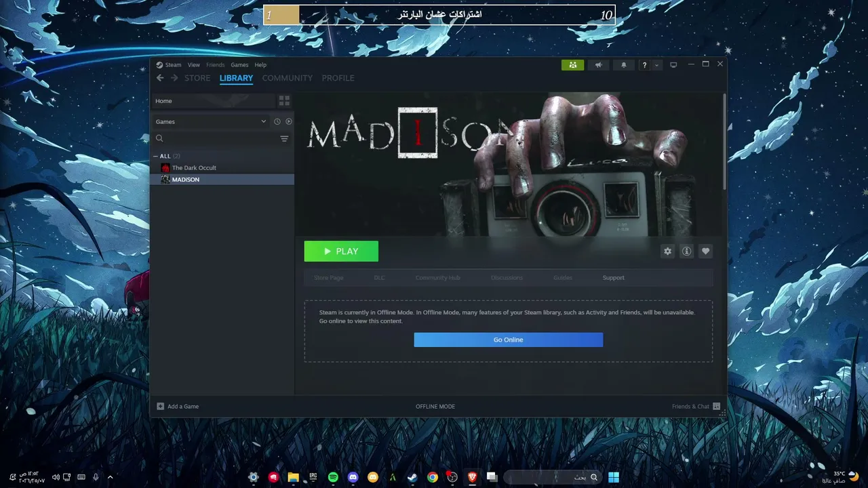Open the Support link
This screenshot has height=488, width=868.
point(614,278)
